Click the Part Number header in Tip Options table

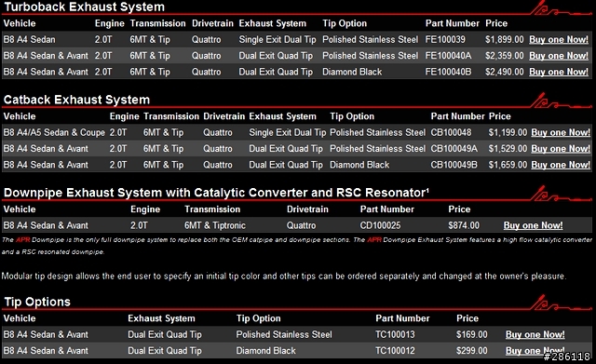[x=402, y=318]
